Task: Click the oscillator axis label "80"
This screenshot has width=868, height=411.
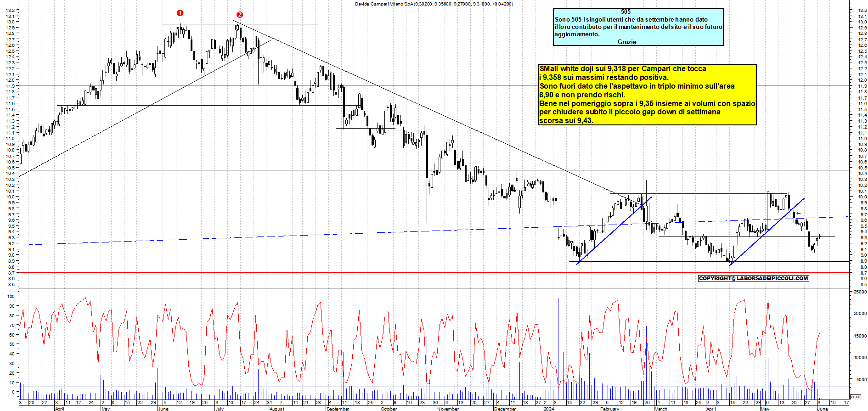Action: coord(12,315)
